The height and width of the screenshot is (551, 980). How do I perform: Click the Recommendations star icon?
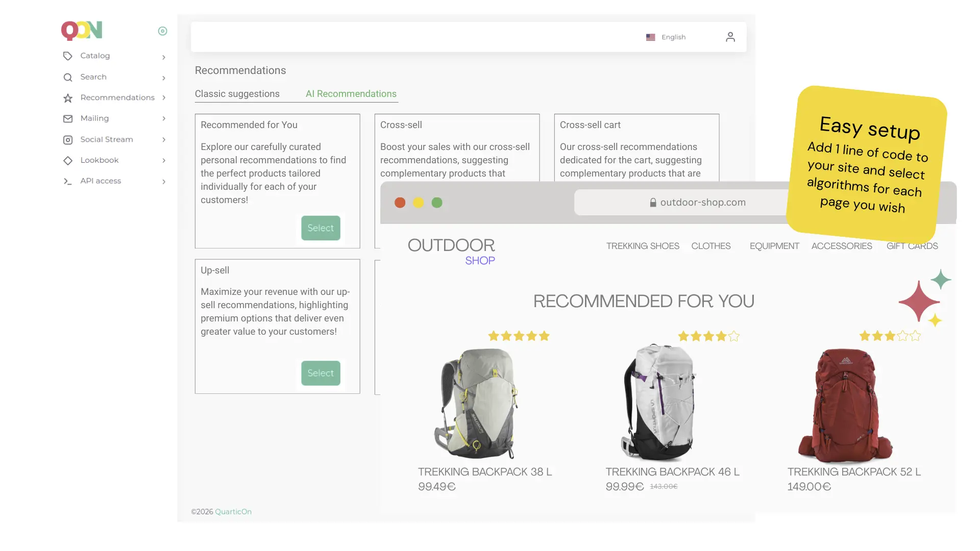coord(67,98)
